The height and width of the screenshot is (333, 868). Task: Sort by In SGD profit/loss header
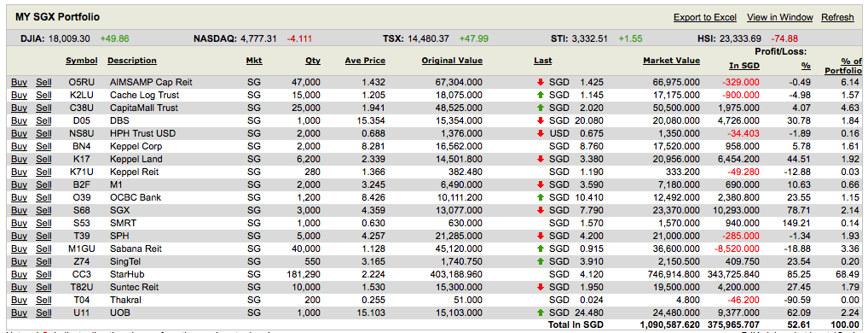pyautogui.click(x=744, y=66)
